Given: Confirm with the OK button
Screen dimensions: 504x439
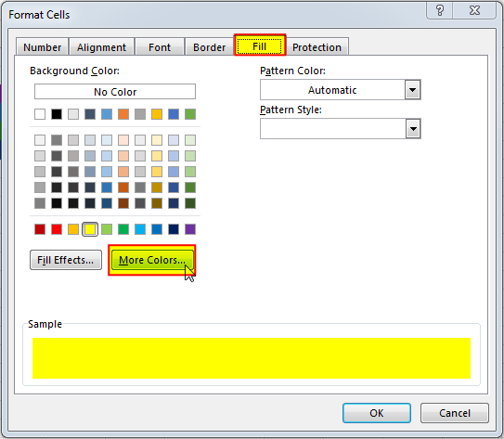Looking at the screenshot, I should click(377, 413).
